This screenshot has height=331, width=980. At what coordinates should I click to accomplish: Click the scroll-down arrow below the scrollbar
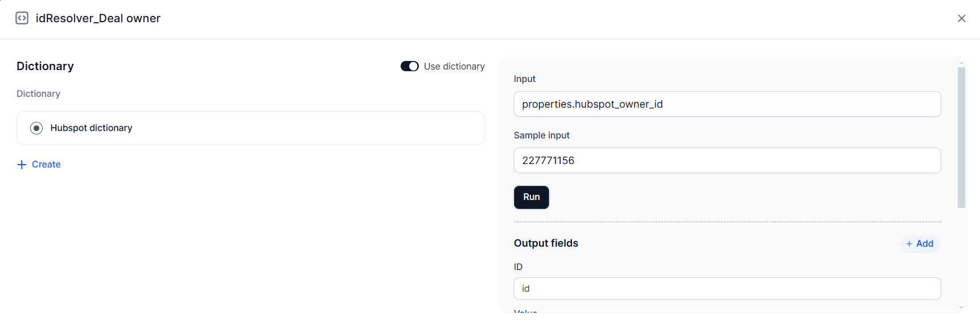pos(961,308)
